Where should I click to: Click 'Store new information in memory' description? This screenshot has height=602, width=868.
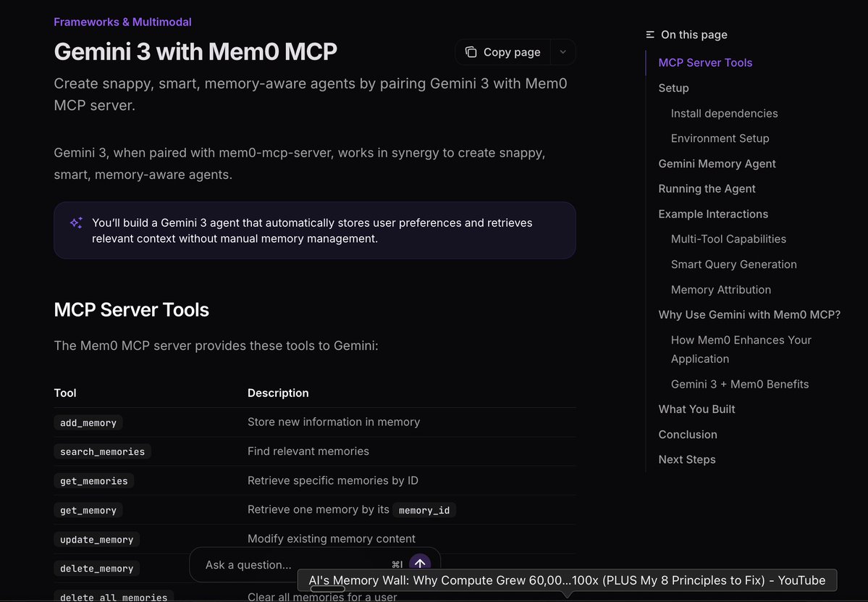click(x=334, y=422)
